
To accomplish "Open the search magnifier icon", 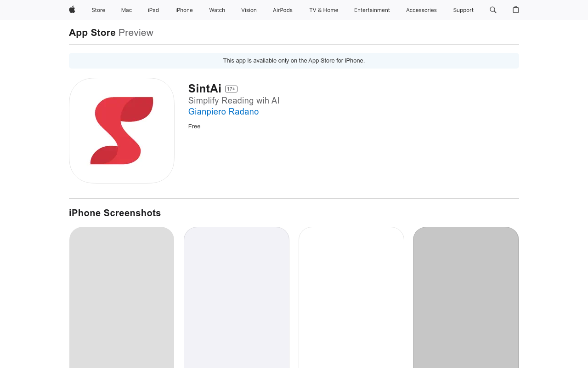I will [493, 10].
